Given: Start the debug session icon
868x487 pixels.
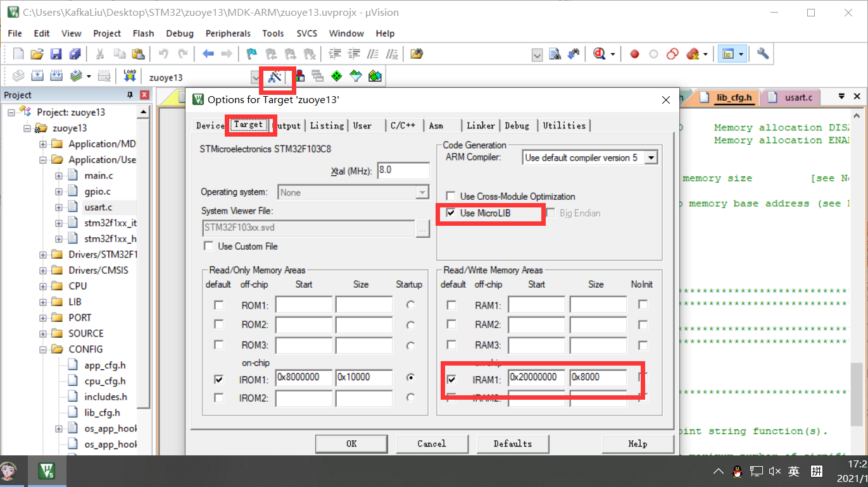Looking at the screenshot, I should pos(599,54).
